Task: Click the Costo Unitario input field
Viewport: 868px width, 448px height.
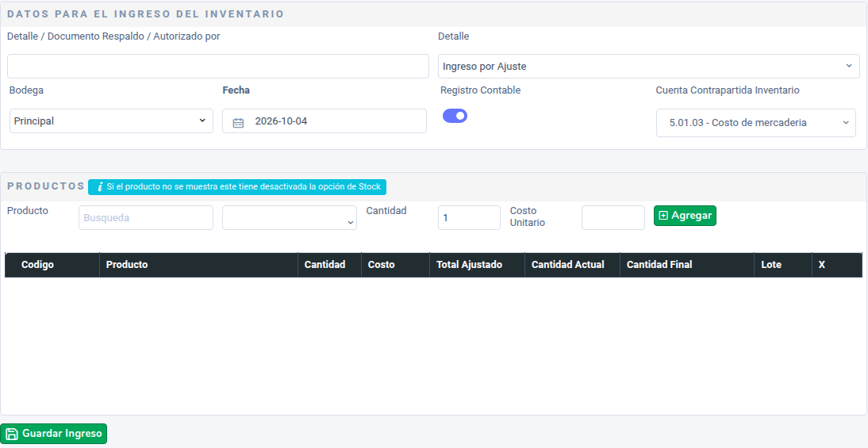Action: click(x=613, y=218)
